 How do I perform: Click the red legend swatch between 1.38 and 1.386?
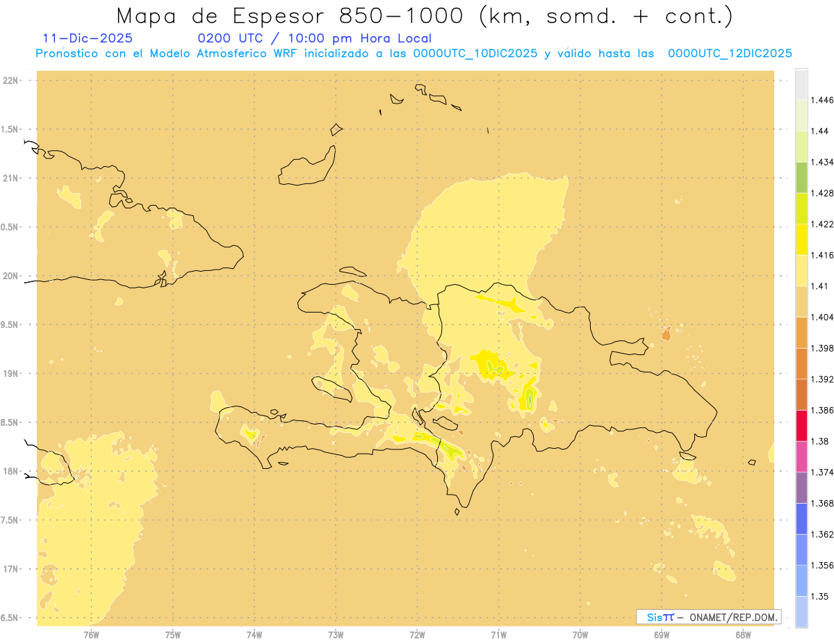click(x=801, y=425)
